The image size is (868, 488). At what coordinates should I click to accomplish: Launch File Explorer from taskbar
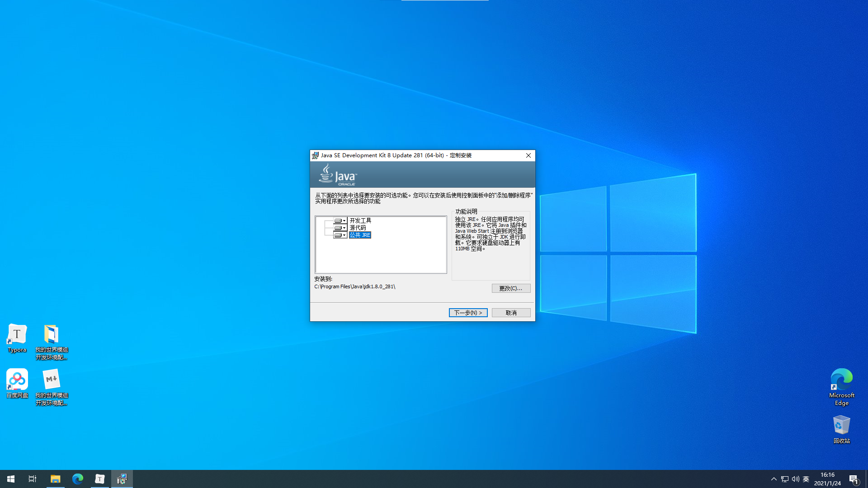coord(55,479)
